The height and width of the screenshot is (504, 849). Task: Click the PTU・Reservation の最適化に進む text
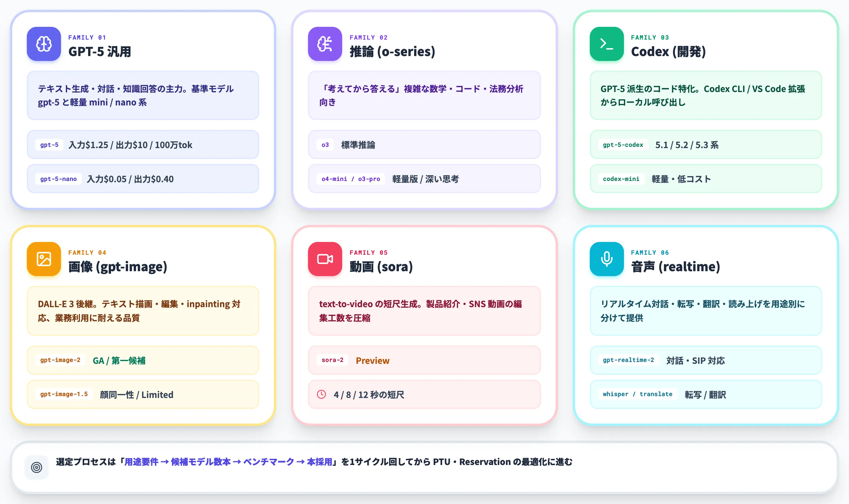click(503, 462)
